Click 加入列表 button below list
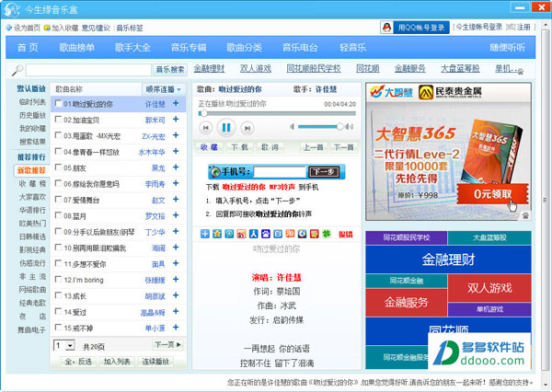 coord(117,362)
